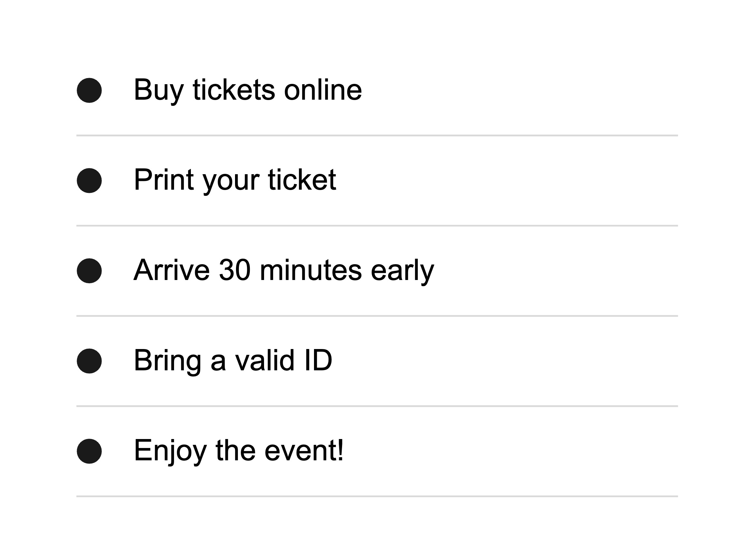Select the bullet next to Enjoy the event!

89,451
